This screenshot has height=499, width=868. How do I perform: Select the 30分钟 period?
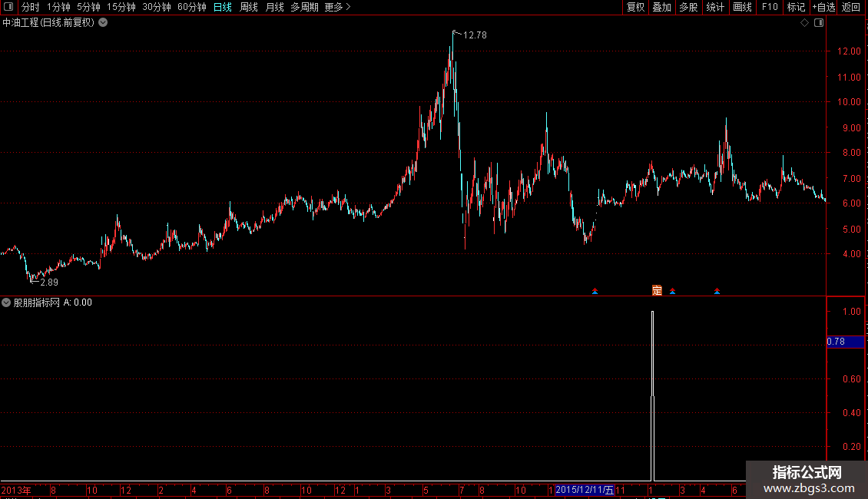pos(157,7)
